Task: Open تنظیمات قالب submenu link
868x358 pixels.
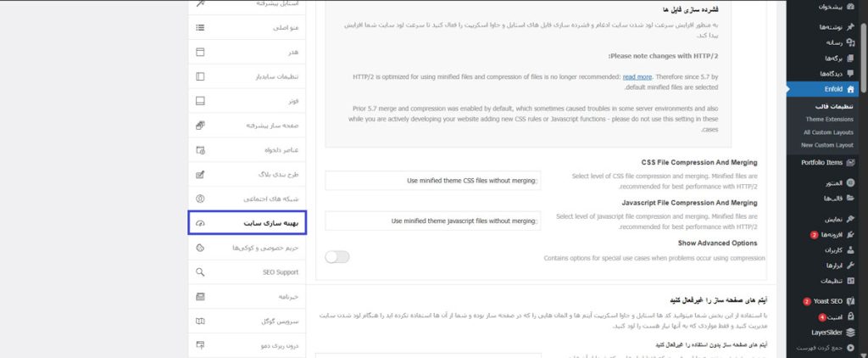Action: click(x=835, y=106)
